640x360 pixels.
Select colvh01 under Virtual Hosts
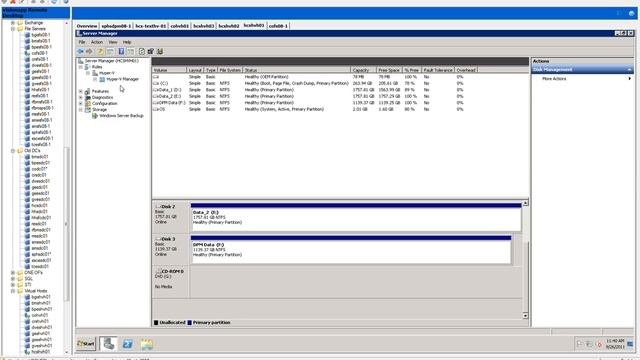[40, 315]
